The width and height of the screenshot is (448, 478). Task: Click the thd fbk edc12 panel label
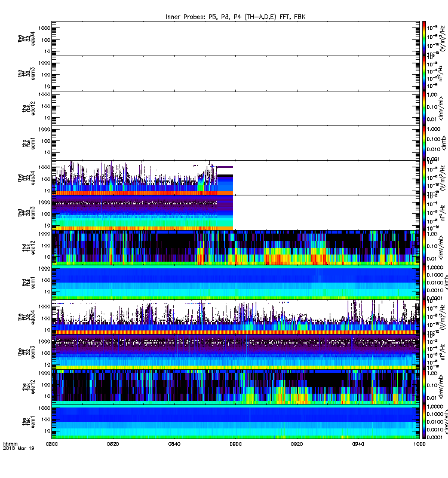(x=29, y=247)
